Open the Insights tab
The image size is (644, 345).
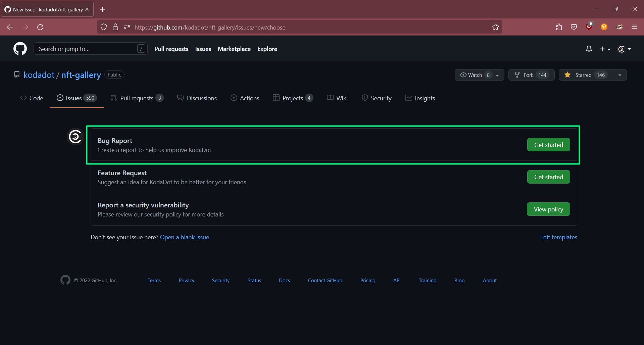pos(420,98)
